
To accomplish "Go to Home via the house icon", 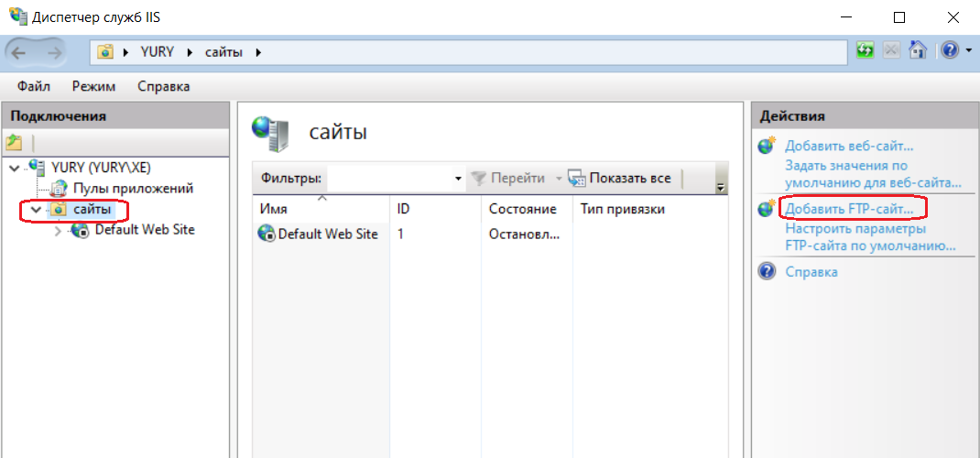I will pos(917,50).
